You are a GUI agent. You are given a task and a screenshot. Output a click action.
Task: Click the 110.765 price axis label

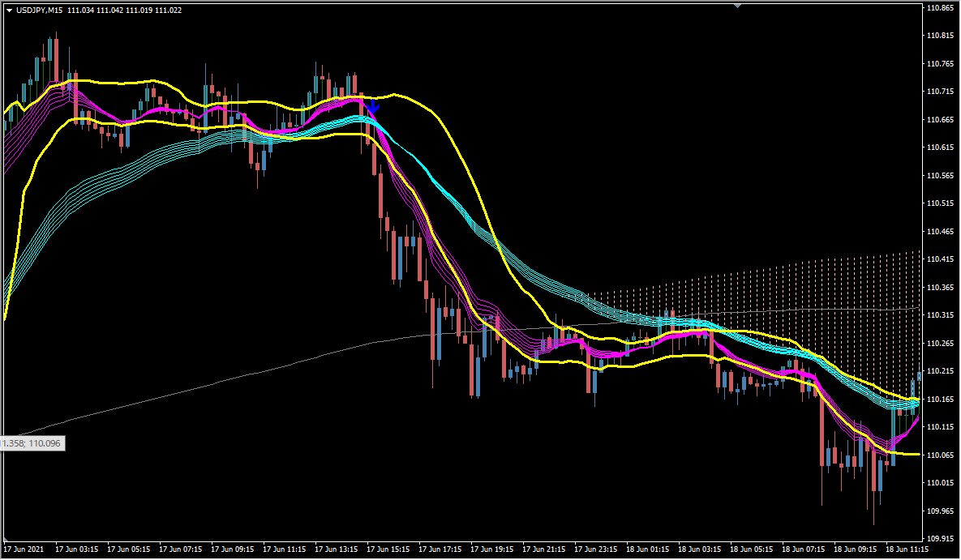pos(940,64)
